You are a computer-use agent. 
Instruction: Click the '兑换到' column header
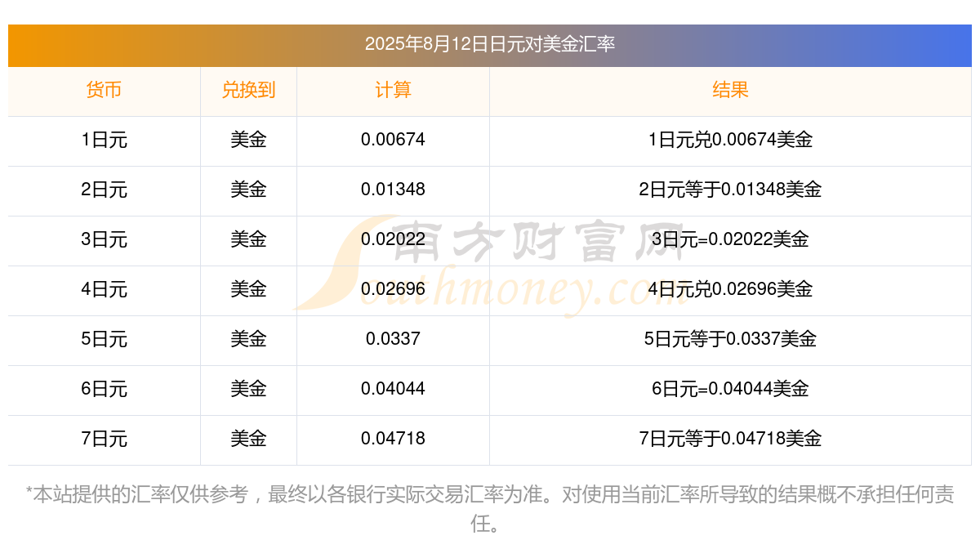coord(248,90)
